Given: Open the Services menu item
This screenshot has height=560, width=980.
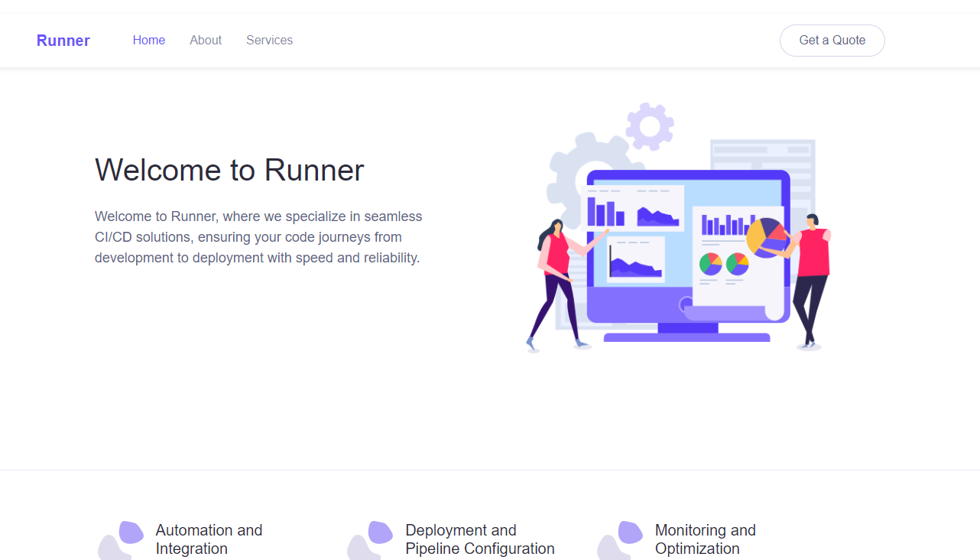Looking at the screenshot, I should click(x=269, y=40).
